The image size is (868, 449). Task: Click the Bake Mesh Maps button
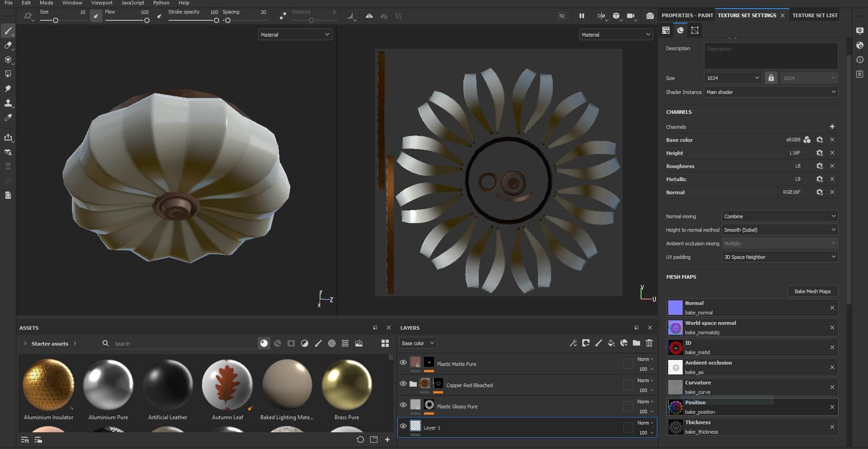pos(812,291)
